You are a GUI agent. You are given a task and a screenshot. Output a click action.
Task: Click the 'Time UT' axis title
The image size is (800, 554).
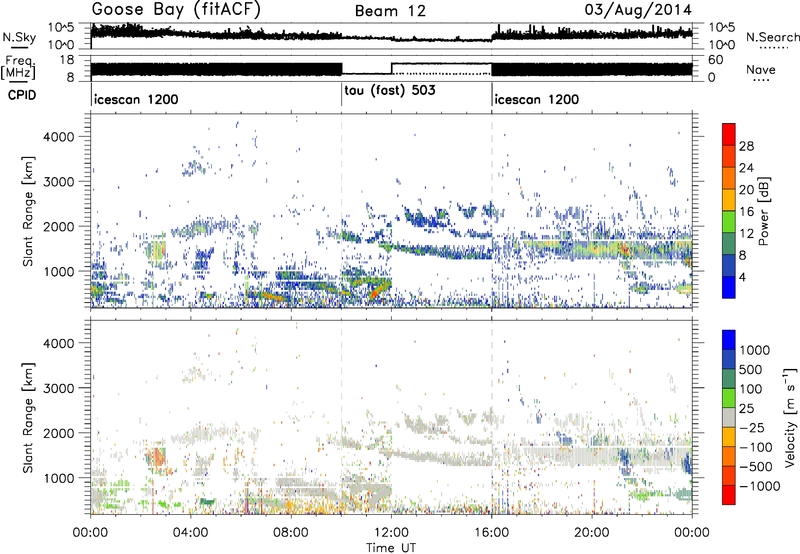pos(391,547)
